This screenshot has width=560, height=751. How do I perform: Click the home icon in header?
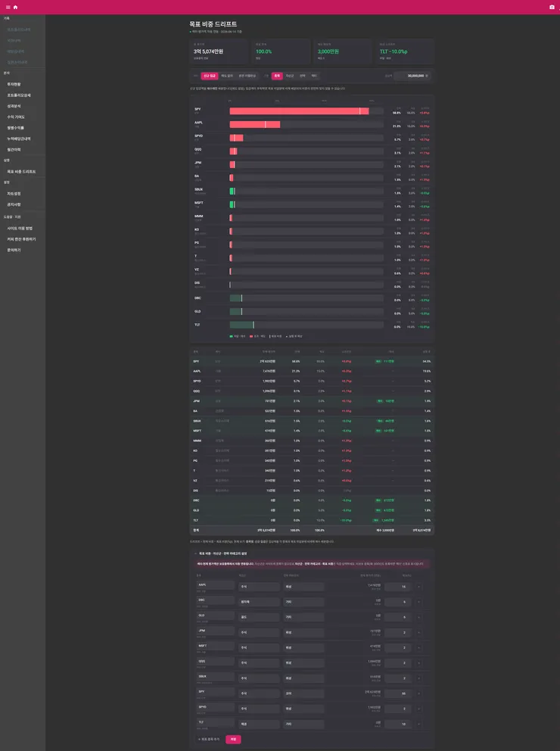[15, 7]
